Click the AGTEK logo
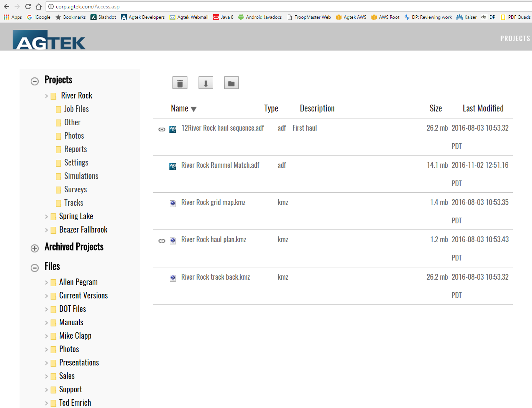 point(49,40)
